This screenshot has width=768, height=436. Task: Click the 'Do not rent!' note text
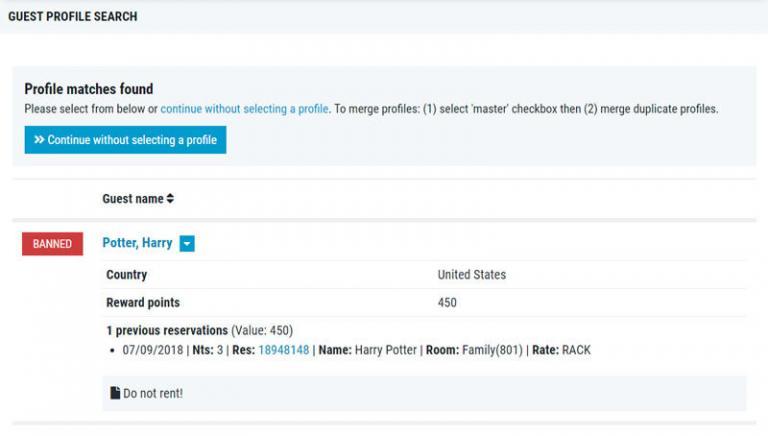pyautogui.click(x=153, y=394)
